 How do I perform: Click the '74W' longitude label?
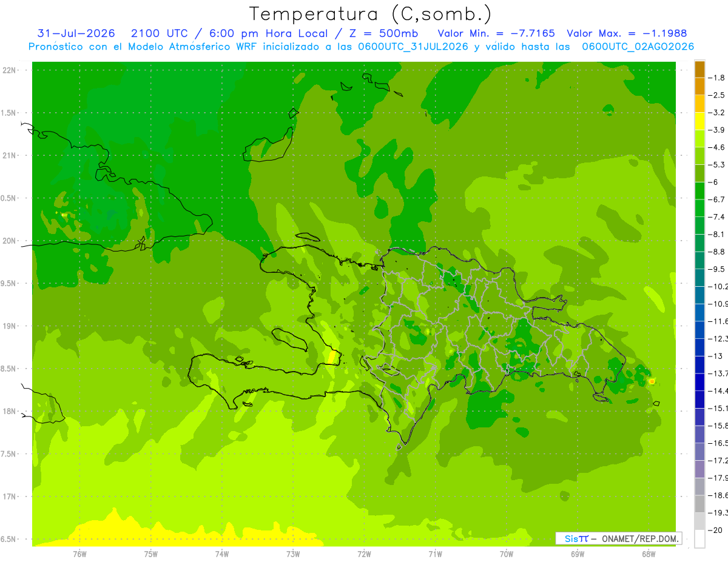pos(222,554)
